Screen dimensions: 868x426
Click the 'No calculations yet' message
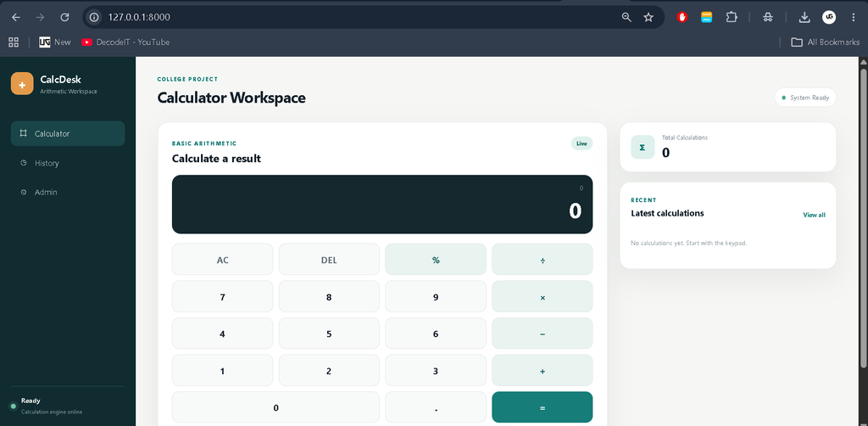click(x=688, y=244)
